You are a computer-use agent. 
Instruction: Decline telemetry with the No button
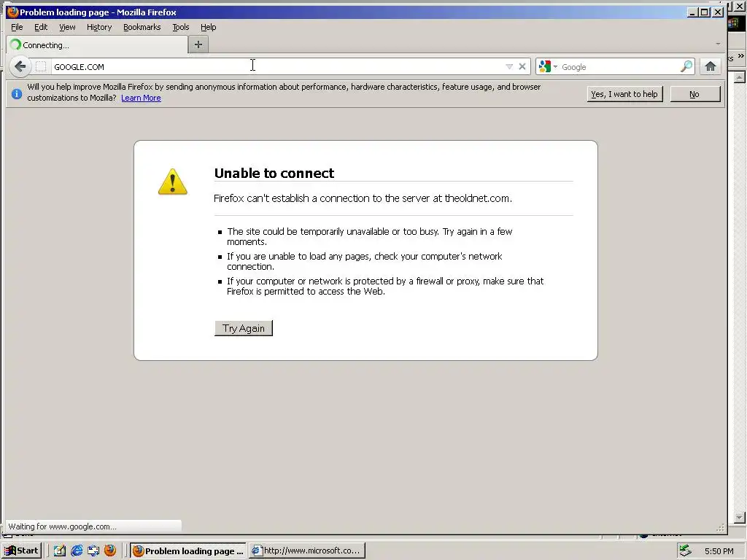pyautogui.click(x=694, y=94)
